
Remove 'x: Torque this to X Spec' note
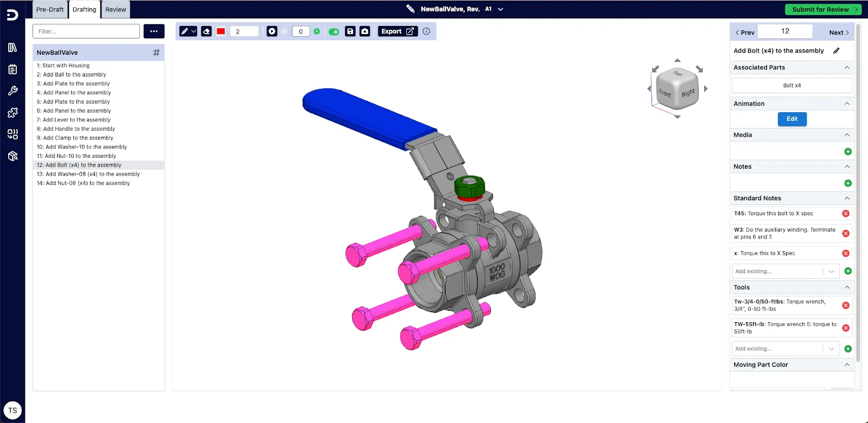click(x=846, y=253)
